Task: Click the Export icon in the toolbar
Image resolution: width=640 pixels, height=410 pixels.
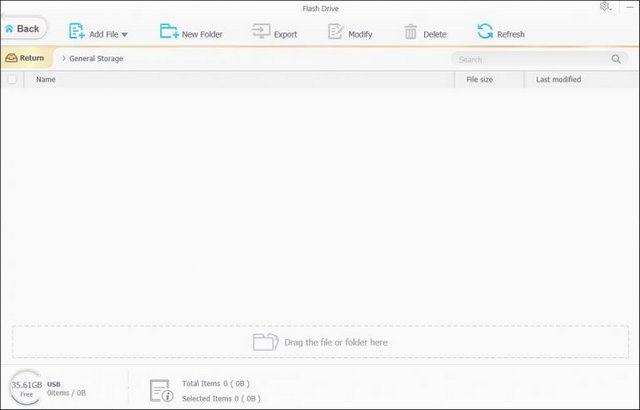Action: 261,32
